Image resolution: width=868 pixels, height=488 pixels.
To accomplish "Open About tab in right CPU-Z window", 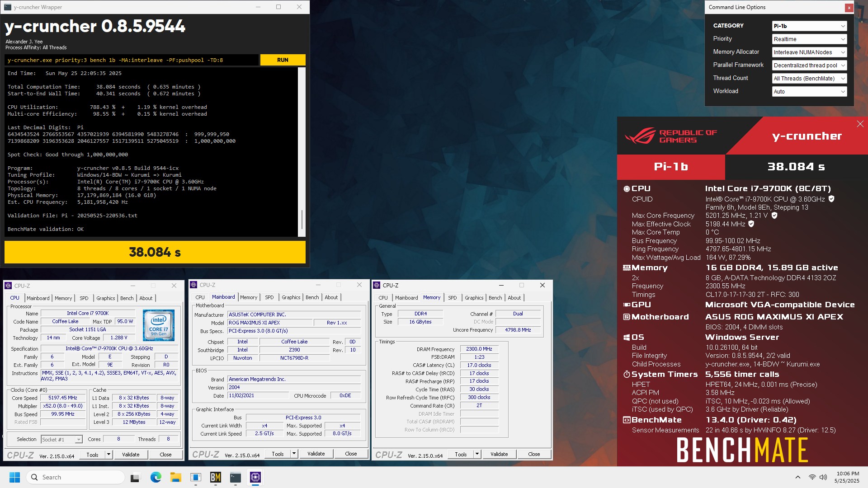I will 514,298.
